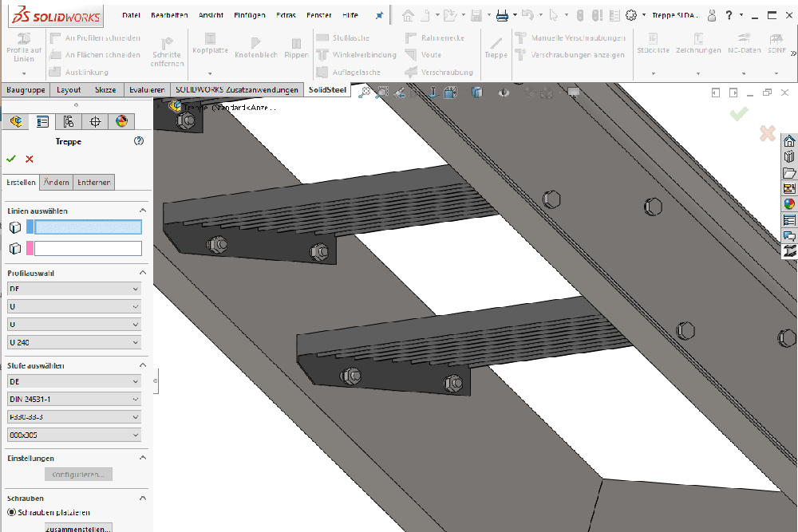This screenshot has width=798, height=532.
Task: Open the DisplayManager appearance tab icon
Action: coord(121,122)
